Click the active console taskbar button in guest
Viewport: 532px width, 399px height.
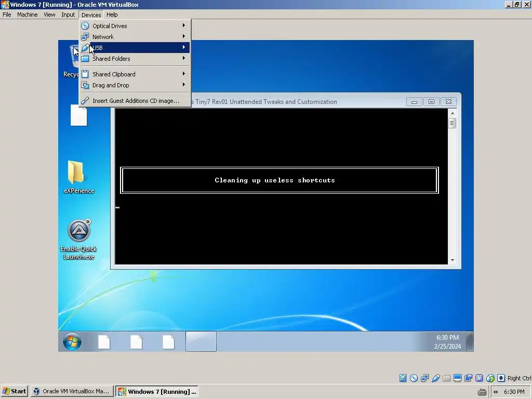coord(201,341)
